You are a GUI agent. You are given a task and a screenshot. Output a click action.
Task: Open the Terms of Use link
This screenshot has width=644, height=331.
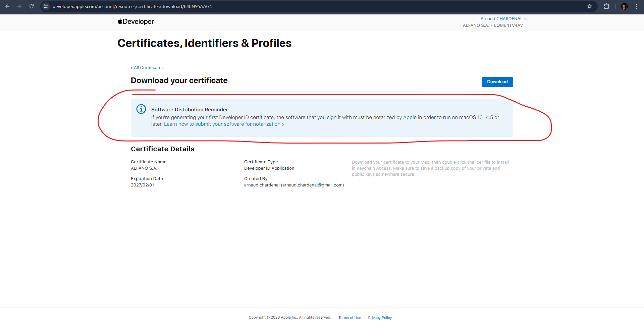click(x=350, y=318)
